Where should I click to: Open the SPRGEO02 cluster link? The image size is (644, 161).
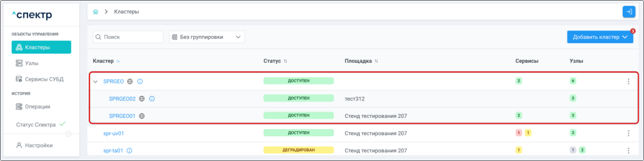point(122,99)
